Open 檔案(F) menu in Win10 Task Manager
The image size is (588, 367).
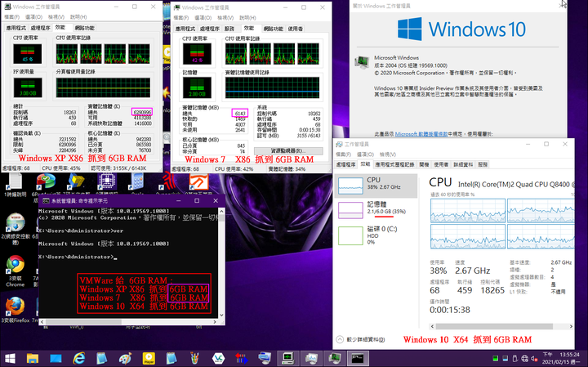point(343,154)
